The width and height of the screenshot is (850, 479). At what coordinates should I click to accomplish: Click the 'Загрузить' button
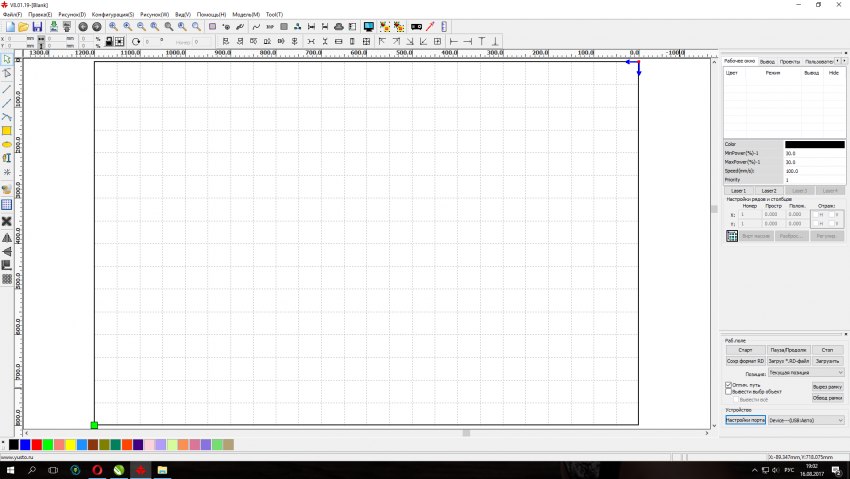(x=827, y=360)
